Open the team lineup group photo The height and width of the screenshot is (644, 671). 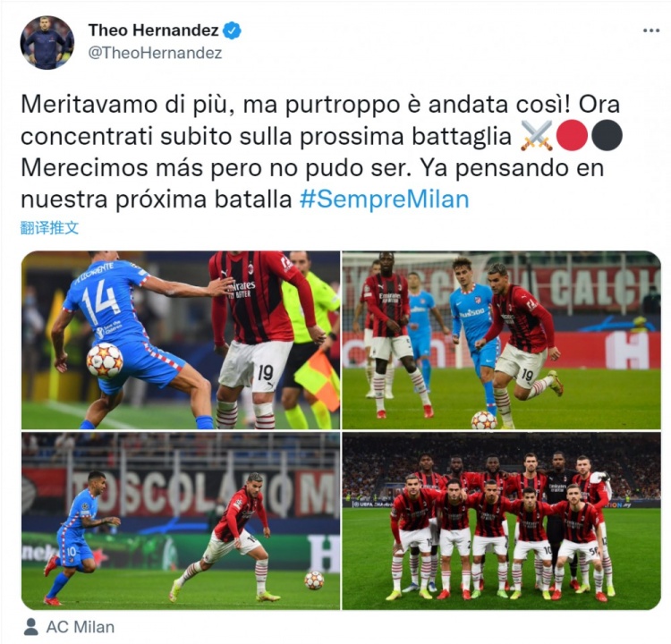coord(502,521)
